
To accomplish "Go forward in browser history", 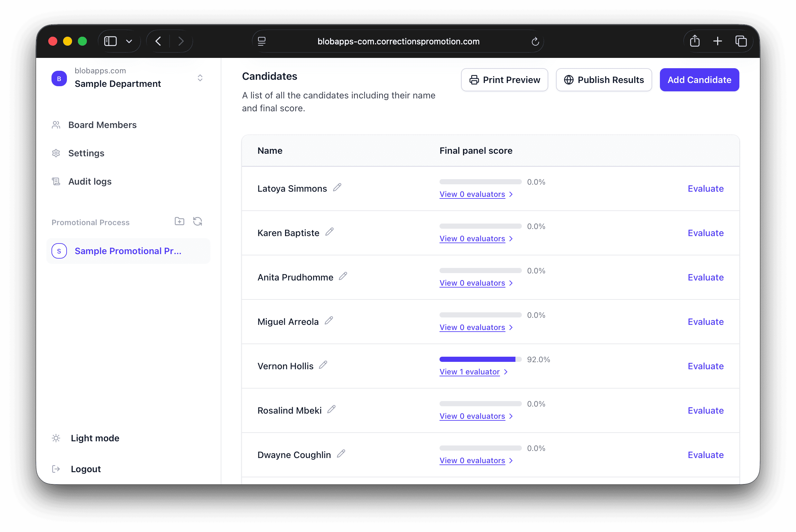I will [x=181, y=41].
